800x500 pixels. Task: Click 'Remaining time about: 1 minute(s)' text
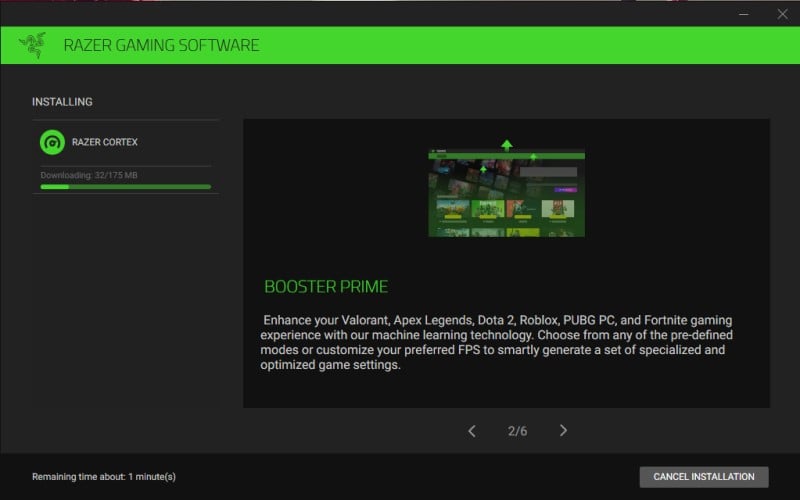tap(104, 477)
